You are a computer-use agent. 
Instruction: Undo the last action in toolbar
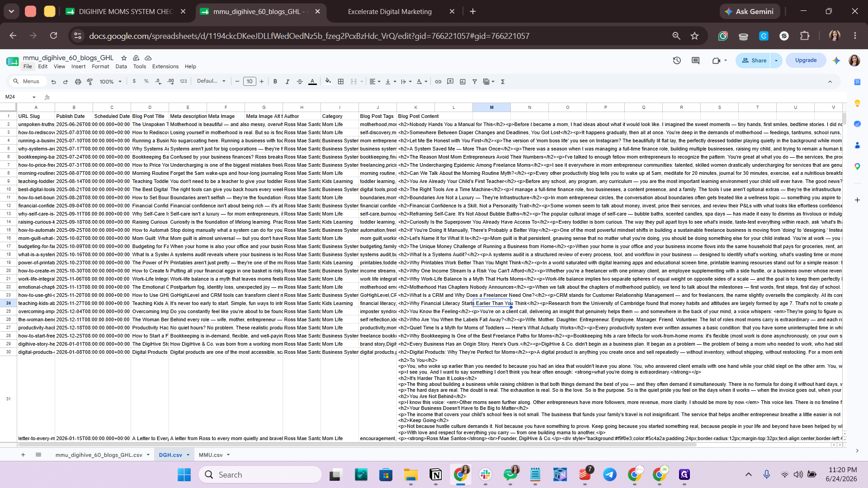pyautogui.click(x=54, y=82)
